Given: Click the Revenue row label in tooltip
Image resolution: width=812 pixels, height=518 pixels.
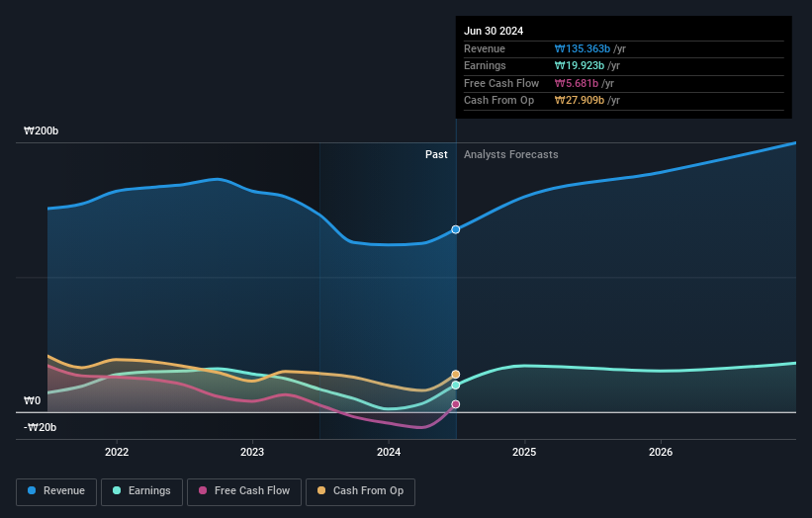Looking at the screenshot, I should [x=485, y=48].
